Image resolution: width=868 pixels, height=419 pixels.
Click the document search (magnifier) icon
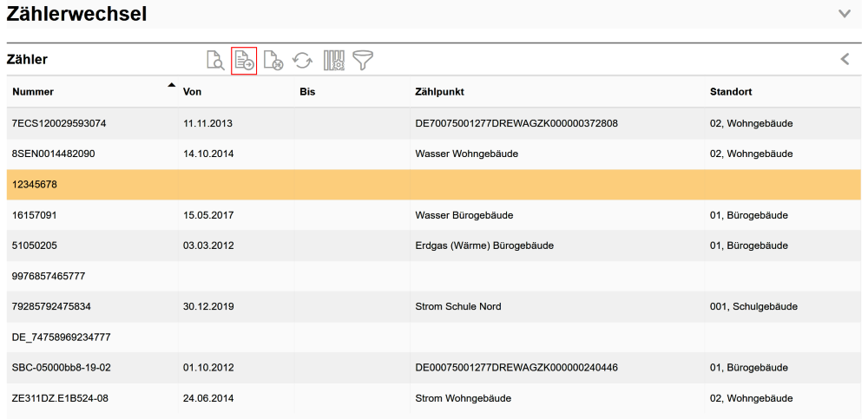click(214, 60)
